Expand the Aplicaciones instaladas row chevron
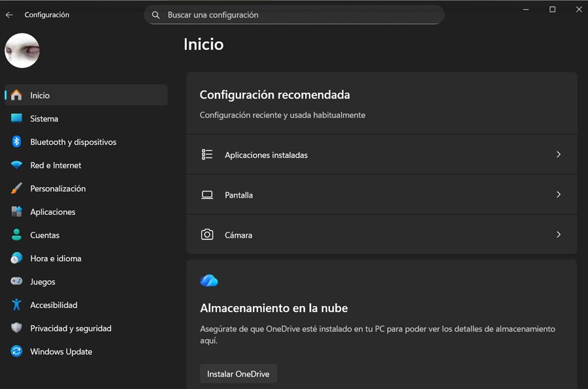Image resolution: width=588 pixels, height=389 pixels. (559, 155)
